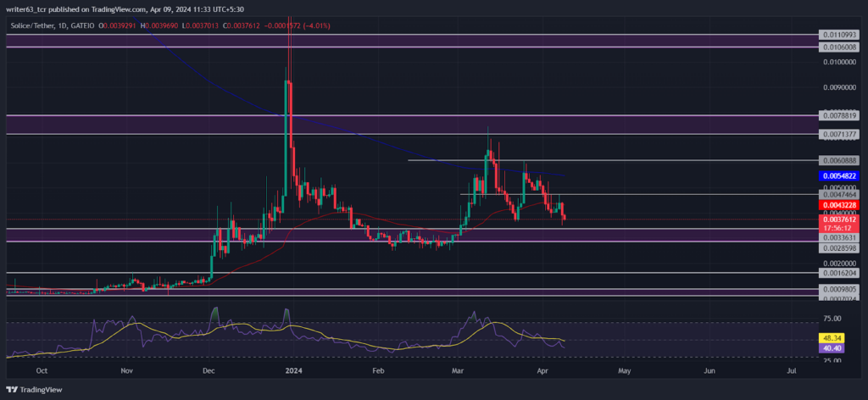Screen dimensions: 868x400
Task: Select the 0.0009805 price level label
Action: [839, 289]
